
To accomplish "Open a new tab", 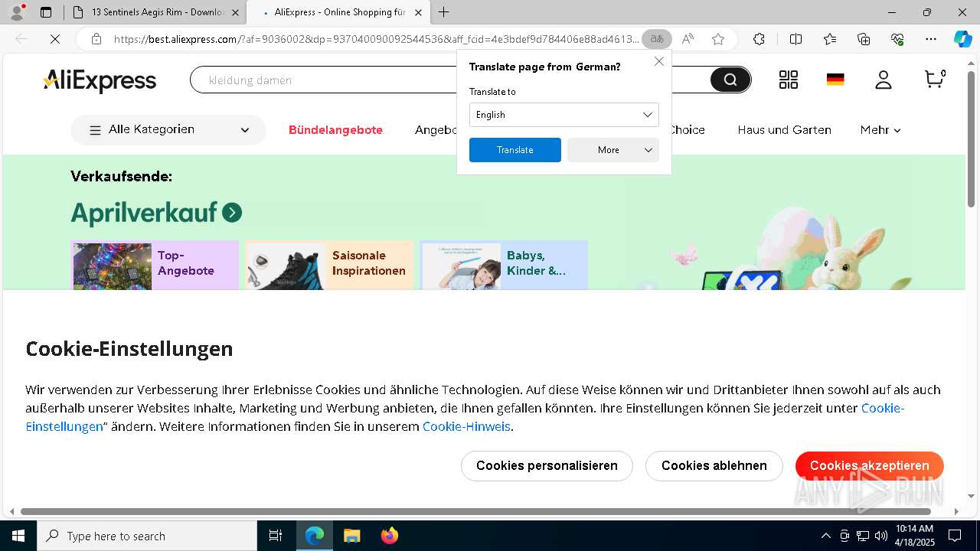I will [x=443, y=12].
